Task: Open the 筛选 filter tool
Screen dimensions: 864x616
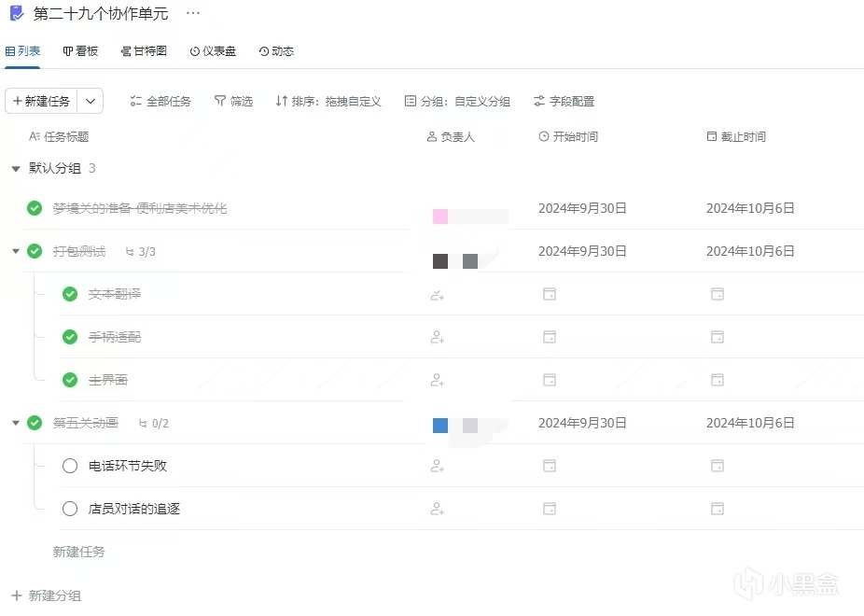Action: click(233, 101)
